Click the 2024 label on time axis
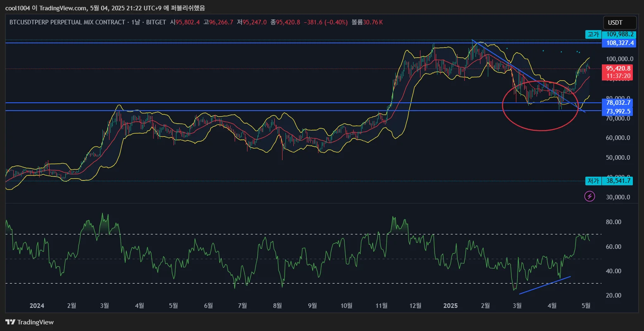 37,306
